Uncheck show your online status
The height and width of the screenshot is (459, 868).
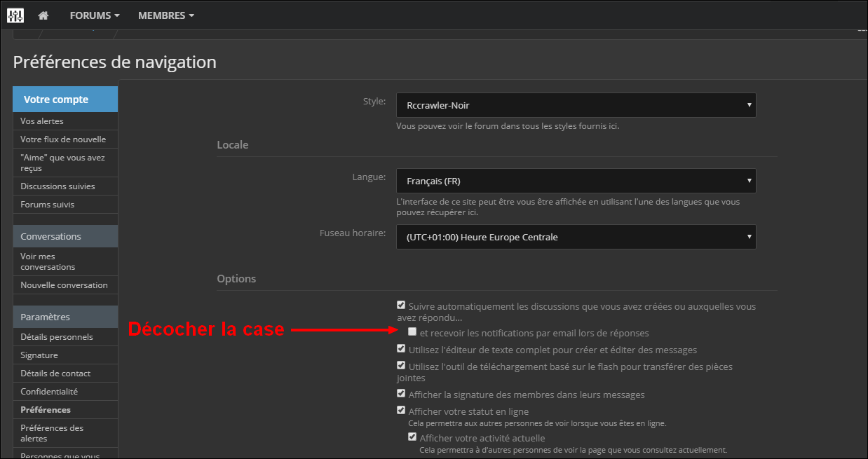[x=401, y=411]
